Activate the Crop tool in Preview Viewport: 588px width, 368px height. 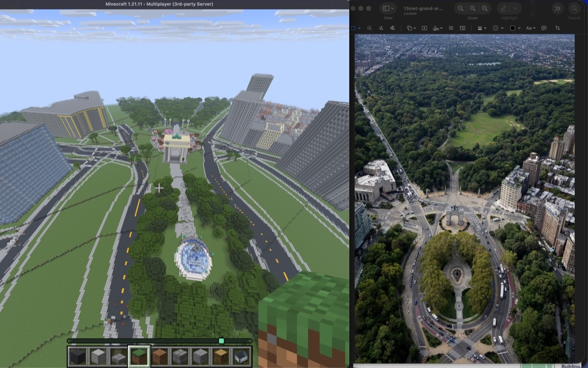pos(559,28)
